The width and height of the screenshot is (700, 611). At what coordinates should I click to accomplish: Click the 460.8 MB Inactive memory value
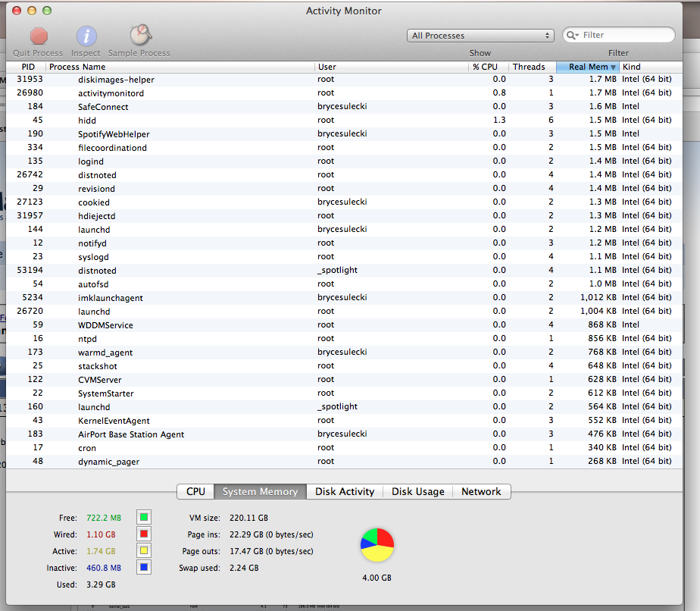coord(104,568)
